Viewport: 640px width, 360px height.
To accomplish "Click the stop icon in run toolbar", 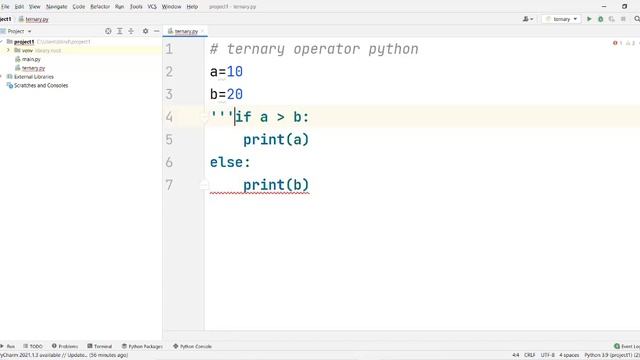I will (623, 19).
